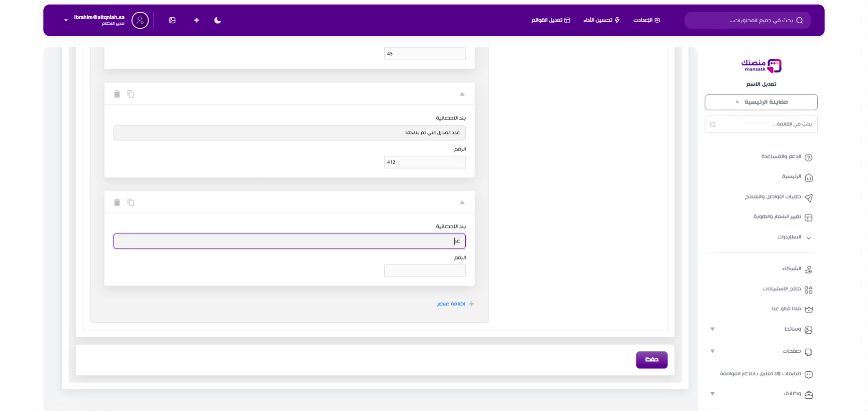Delete the 412 statistic item
Screen dimensions: 868x411
coord(117,94)
